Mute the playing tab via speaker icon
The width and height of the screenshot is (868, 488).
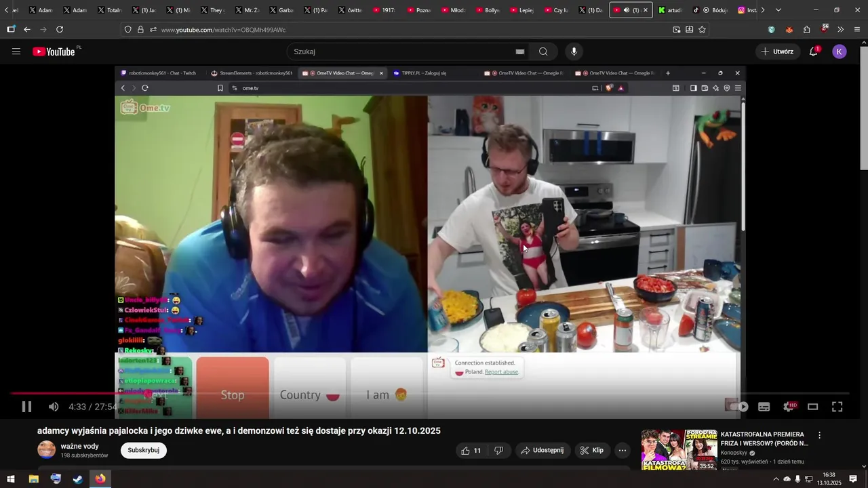[x=626, y=10]
